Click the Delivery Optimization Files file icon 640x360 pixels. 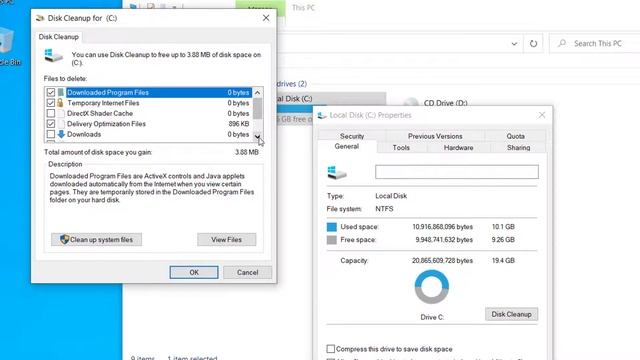61,124
